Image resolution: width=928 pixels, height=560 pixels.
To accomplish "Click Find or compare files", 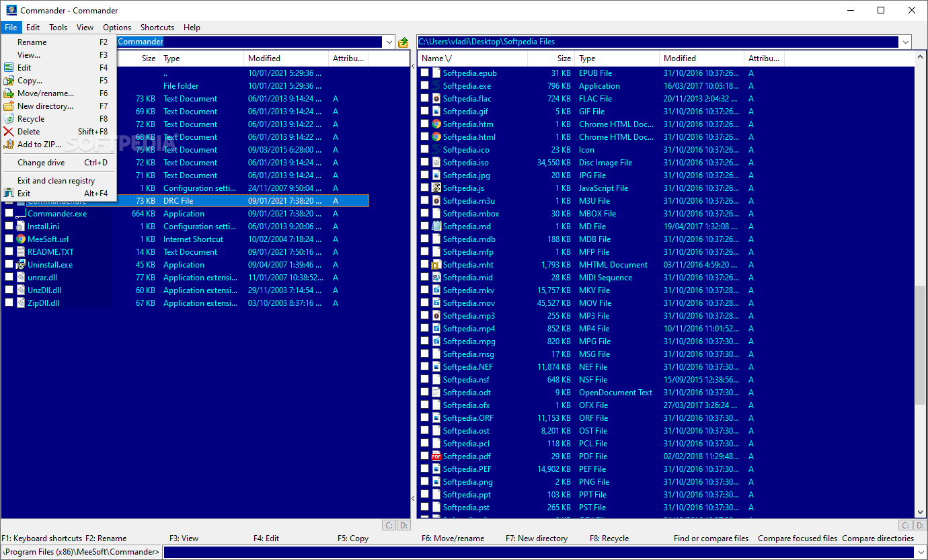I will point(711,538).
